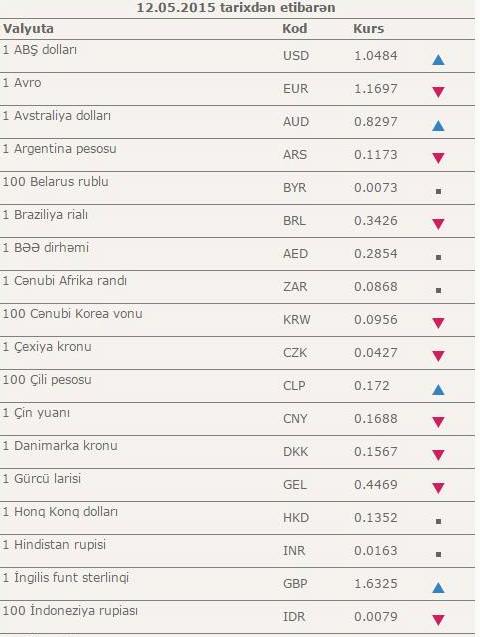Image resolution: width=480 pixels, height=637 pixels.
Task: Click the blue up arrow for CLP
Action: coord(438,390)
